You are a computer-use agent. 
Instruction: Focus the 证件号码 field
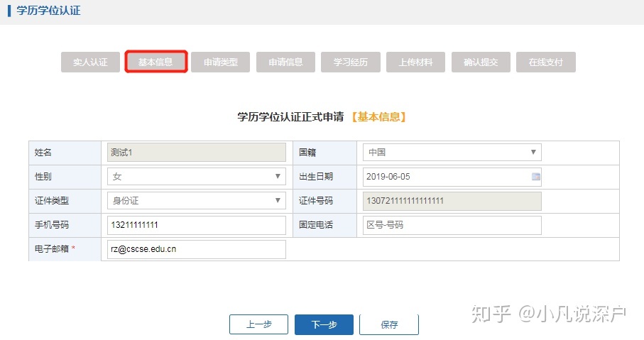click(x=452, y=201)
